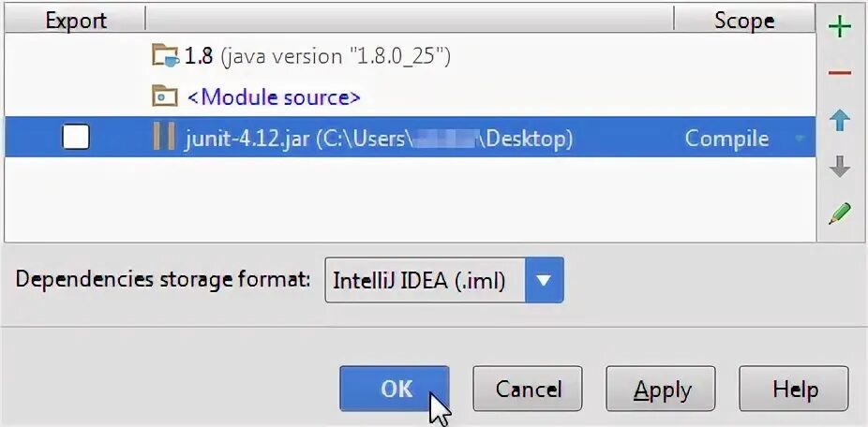Open Help with the Help button

pyautogui.click(x=794, y=389)
